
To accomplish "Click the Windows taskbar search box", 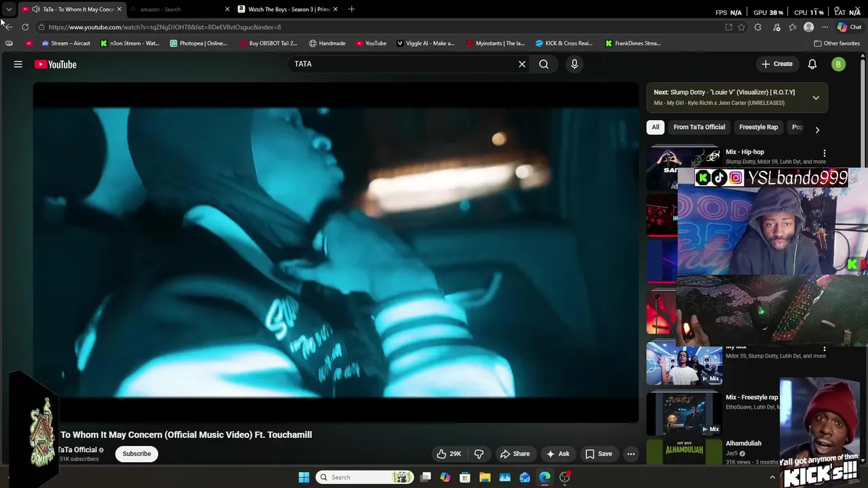I will tap(365, 477).
